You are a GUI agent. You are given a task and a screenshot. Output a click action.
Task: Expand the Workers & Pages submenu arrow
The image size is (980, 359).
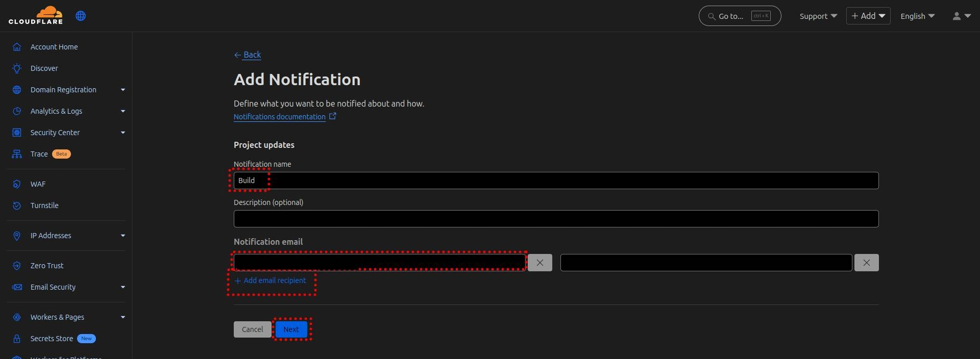coord(123,317)
